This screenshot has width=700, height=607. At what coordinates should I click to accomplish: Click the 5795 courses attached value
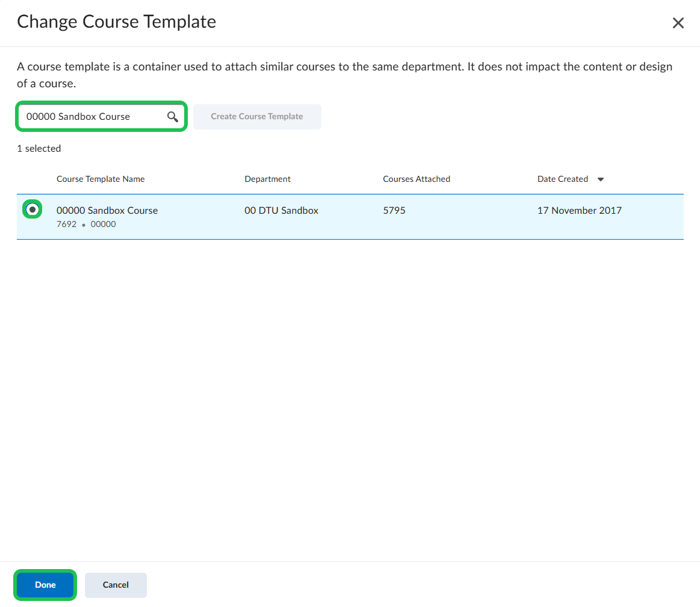394,211
